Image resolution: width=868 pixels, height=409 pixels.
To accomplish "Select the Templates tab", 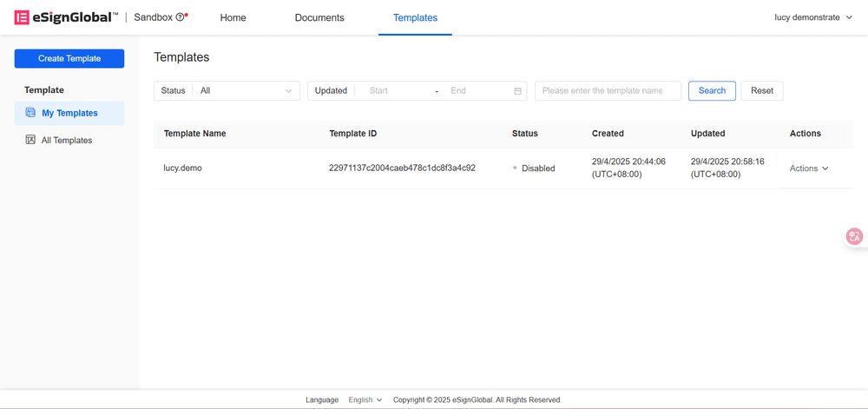I will [415, 17].
